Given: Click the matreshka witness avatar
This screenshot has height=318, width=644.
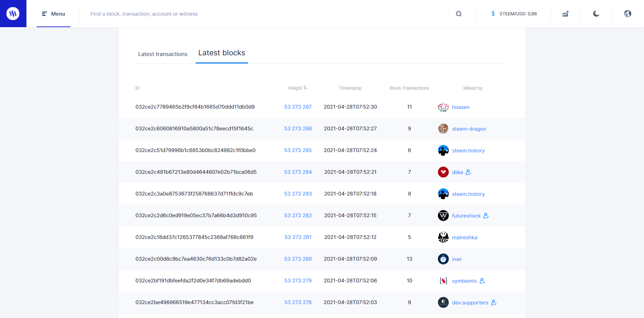Looking at the screenshot, I should (x=443, y=237).
